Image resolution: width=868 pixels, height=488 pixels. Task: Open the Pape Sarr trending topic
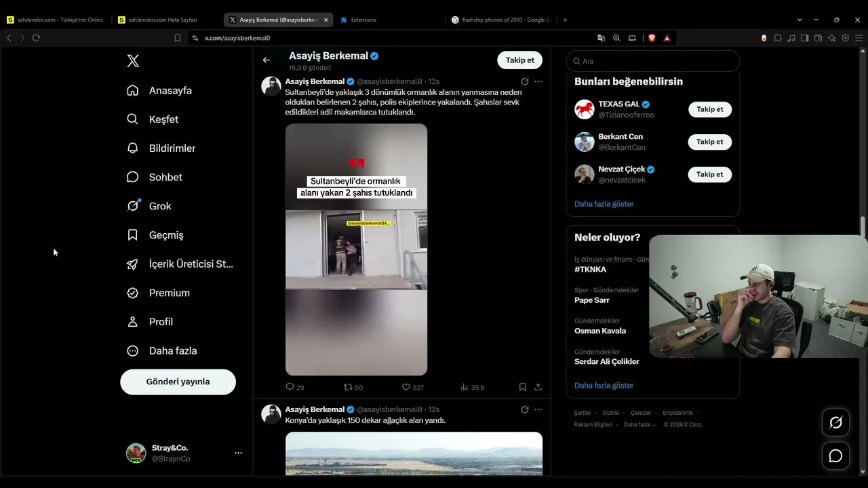pos(592,300)
